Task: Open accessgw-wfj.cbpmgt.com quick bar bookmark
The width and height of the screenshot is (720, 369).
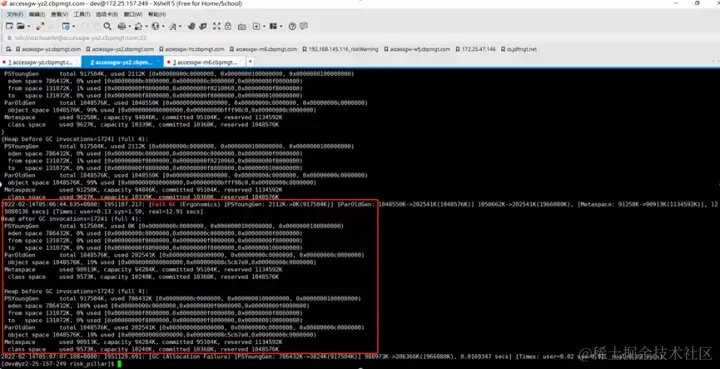Action: 417,49
